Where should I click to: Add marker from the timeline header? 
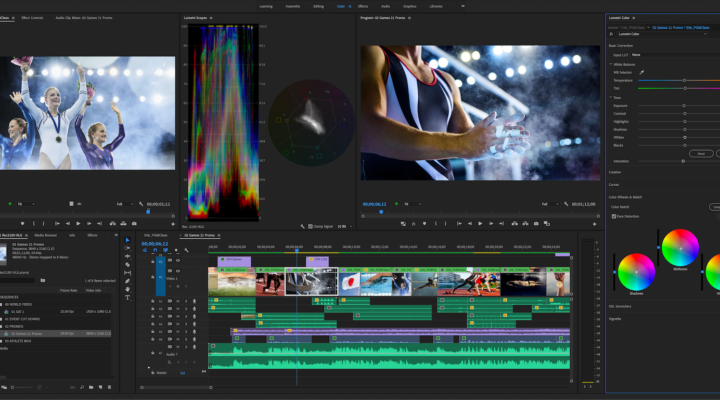pyautogui.click(x=176, y=250)
